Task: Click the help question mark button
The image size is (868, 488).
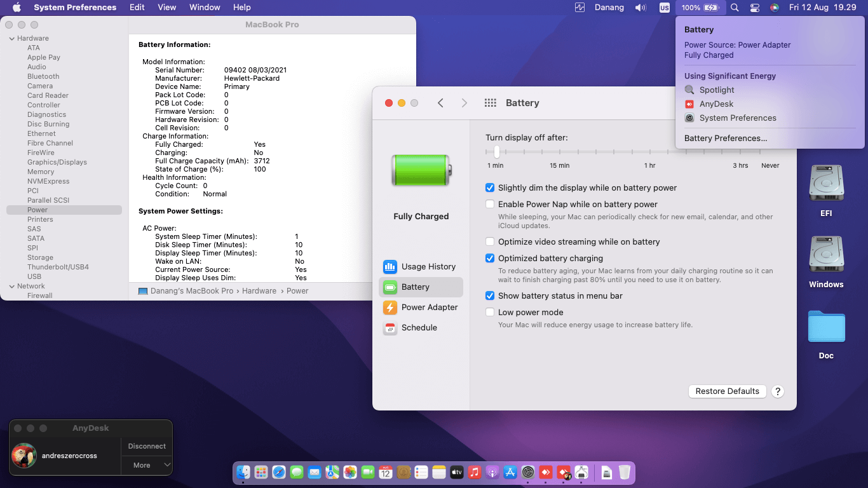Action: [777, 391]
